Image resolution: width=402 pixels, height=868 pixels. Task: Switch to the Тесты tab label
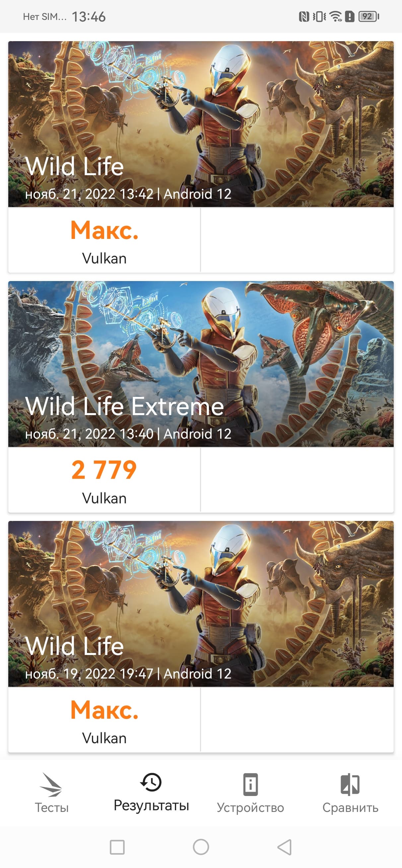click(x=51, y=808)
